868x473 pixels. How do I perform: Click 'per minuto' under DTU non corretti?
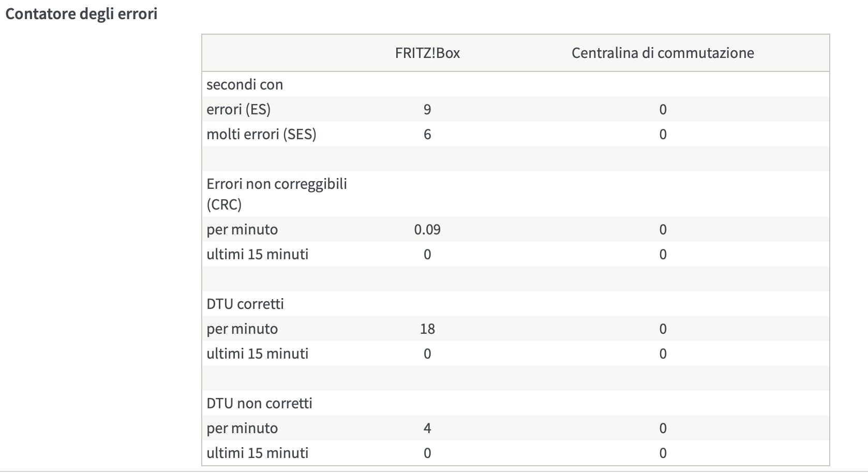tap(242, 428)
